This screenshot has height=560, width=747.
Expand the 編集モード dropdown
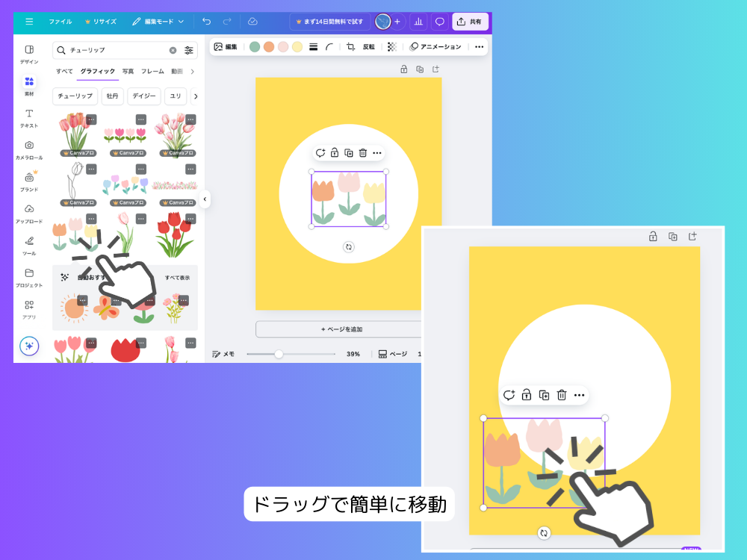coord(158,22)
